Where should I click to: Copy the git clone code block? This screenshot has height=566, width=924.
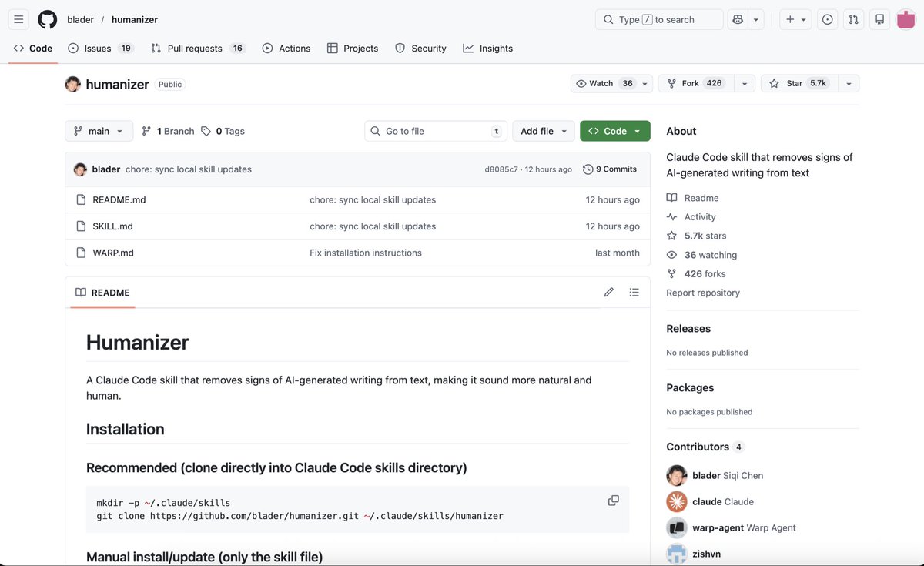(x=614, y=501)
